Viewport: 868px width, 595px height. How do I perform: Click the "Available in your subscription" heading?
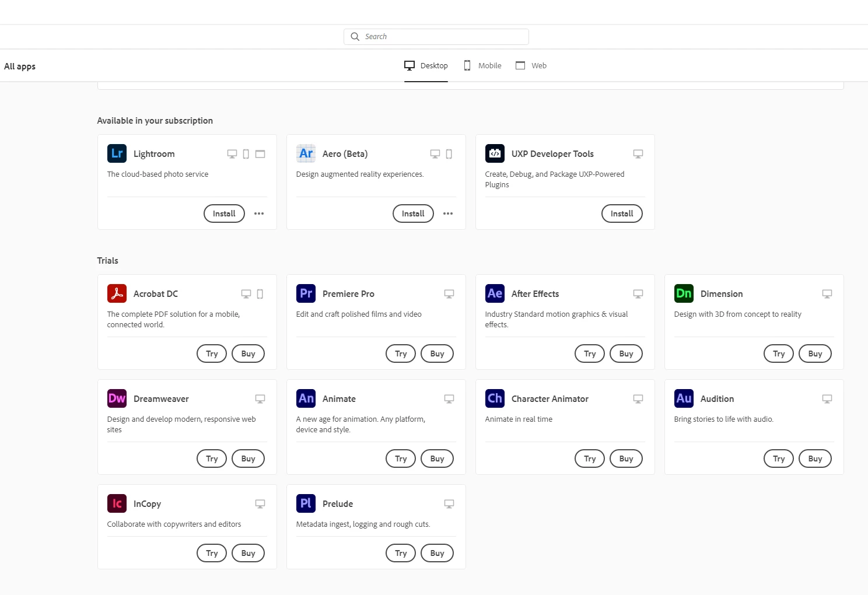(155, 121)
